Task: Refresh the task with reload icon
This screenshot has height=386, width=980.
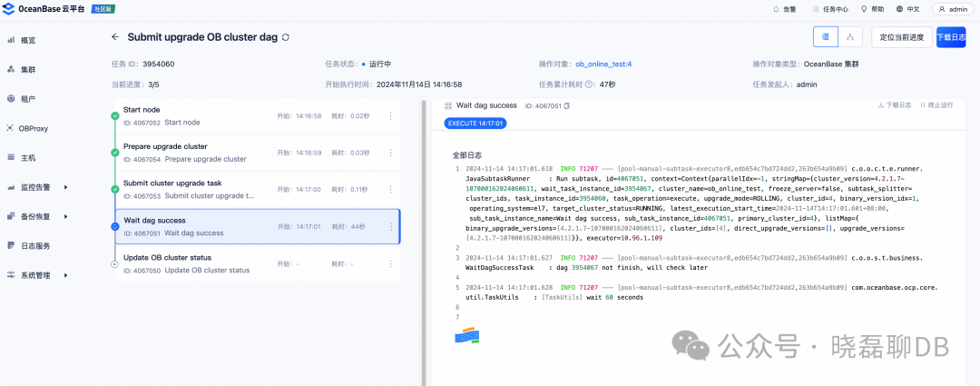Action: (286, 37)
